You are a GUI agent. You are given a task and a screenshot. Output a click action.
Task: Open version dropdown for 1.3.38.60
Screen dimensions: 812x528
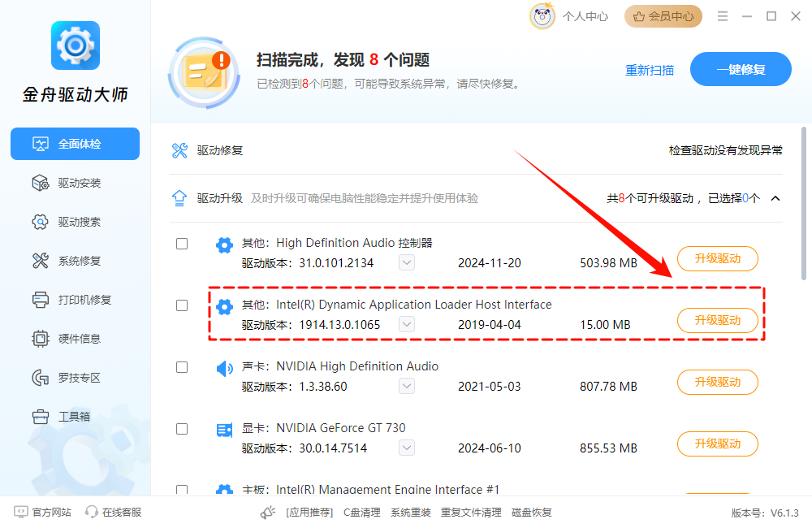click(x=407, y=386)
